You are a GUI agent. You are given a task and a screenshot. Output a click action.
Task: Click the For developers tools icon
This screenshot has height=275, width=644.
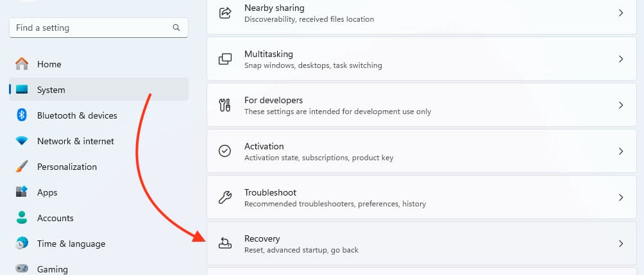tap(225, 105)
